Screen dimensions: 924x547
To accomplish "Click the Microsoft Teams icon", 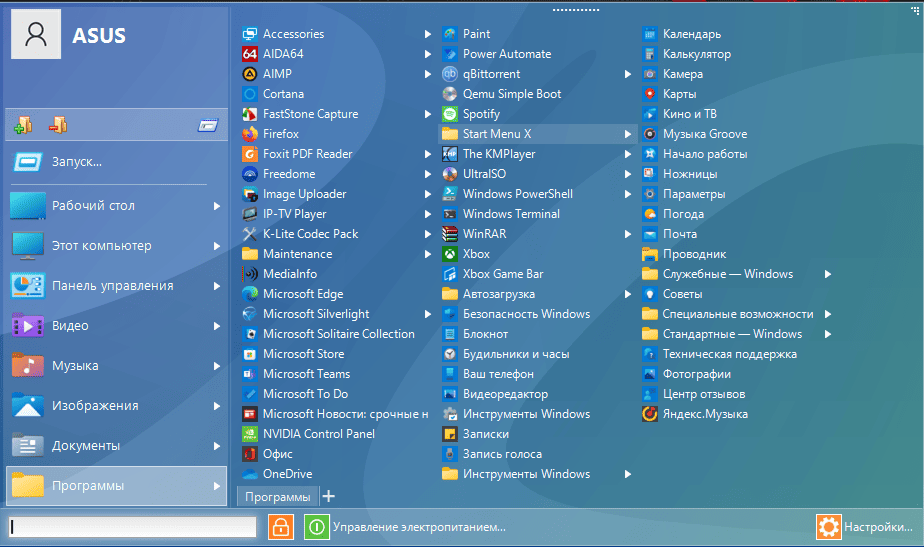I will (x=250, y=374).
